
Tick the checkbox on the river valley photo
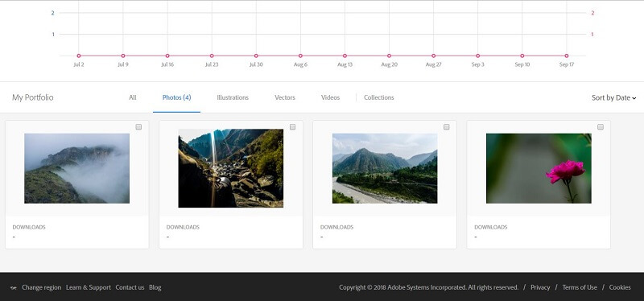(x=447, y=127)
